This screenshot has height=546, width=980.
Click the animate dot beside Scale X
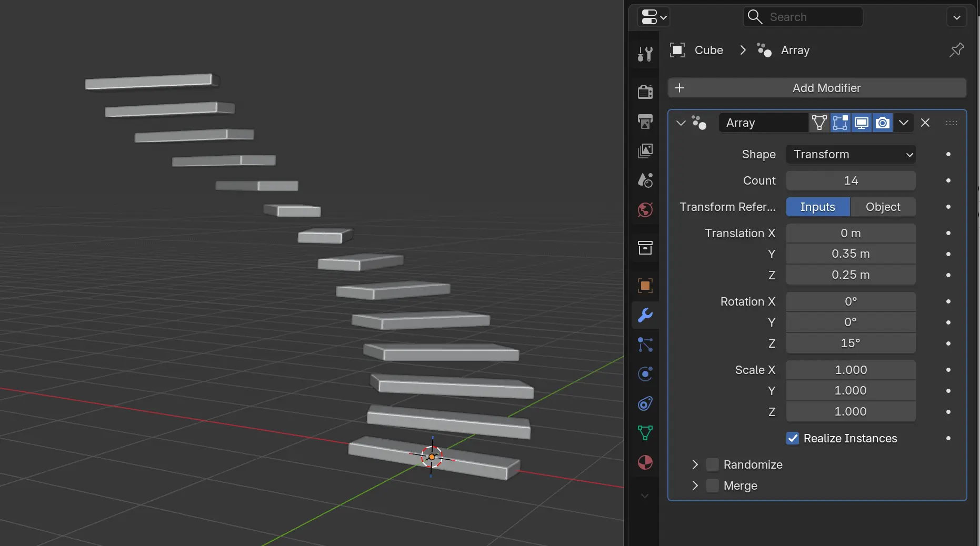point(948,370)
